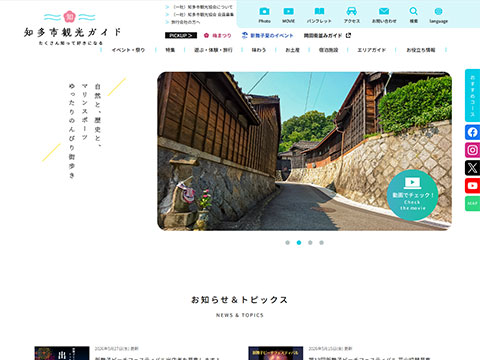480x360 pixels.
Task: Open the 特集 menu
Action: coord(170,50)
